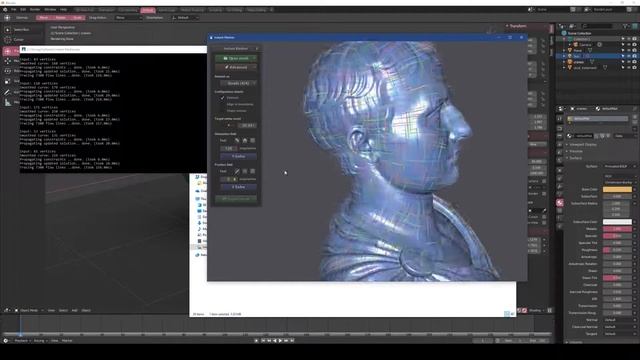The width and height of the screenshot is (640, 360).
Task: Adjust the Target vertex count slider
Action: [x=230, y=125]
